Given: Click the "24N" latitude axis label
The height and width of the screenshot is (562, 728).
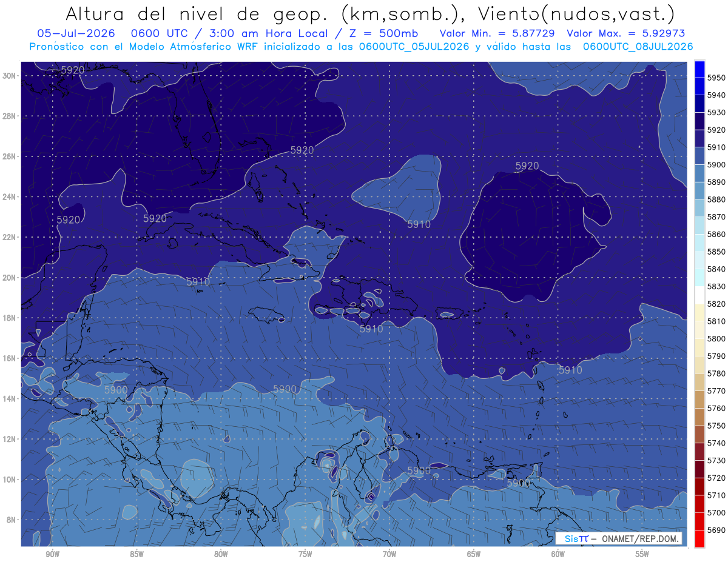Looking at the screenshot, I should (10, 196).
